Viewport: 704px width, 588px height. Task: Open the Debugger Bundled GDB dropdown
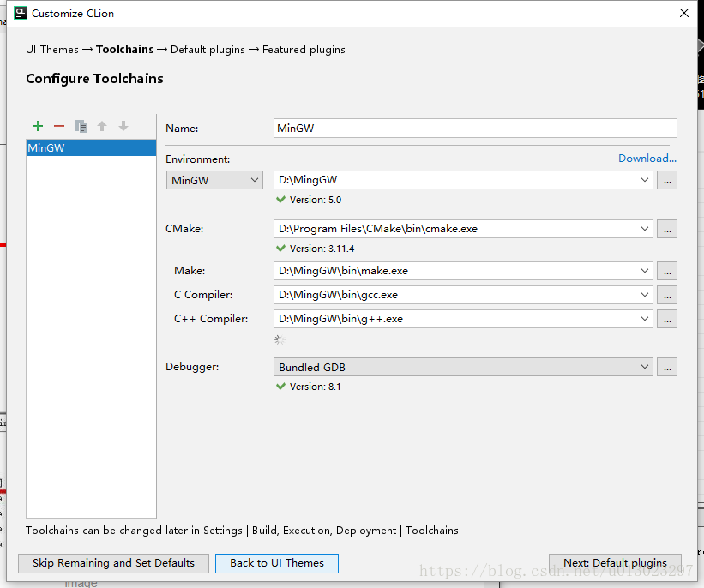tap(645, 367)
